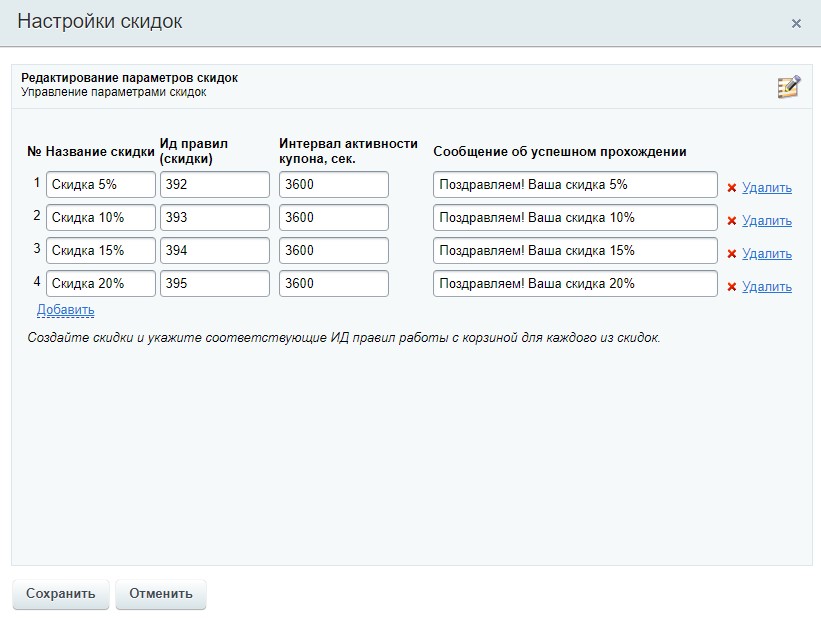The width and height of the screenshot is (821, 624).
Task: Click Удалить link for Скидка 15%
Action: [767, 254]
